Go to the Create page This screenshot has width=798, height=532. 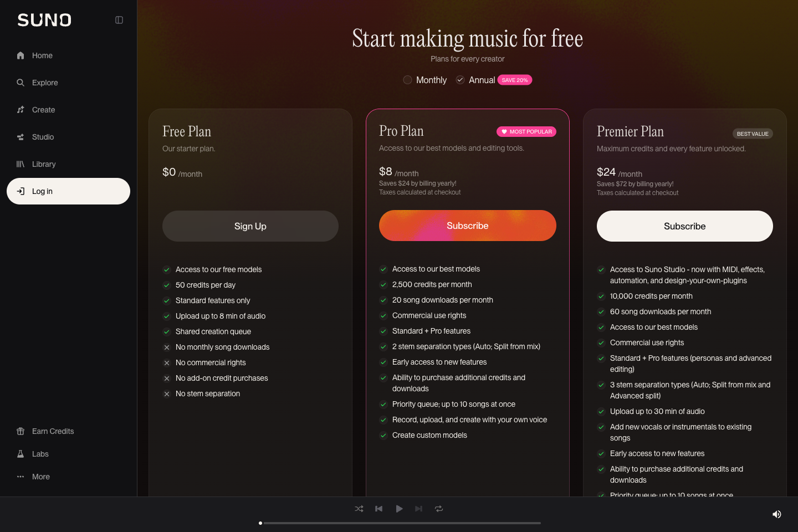click(x=68, y=110)
